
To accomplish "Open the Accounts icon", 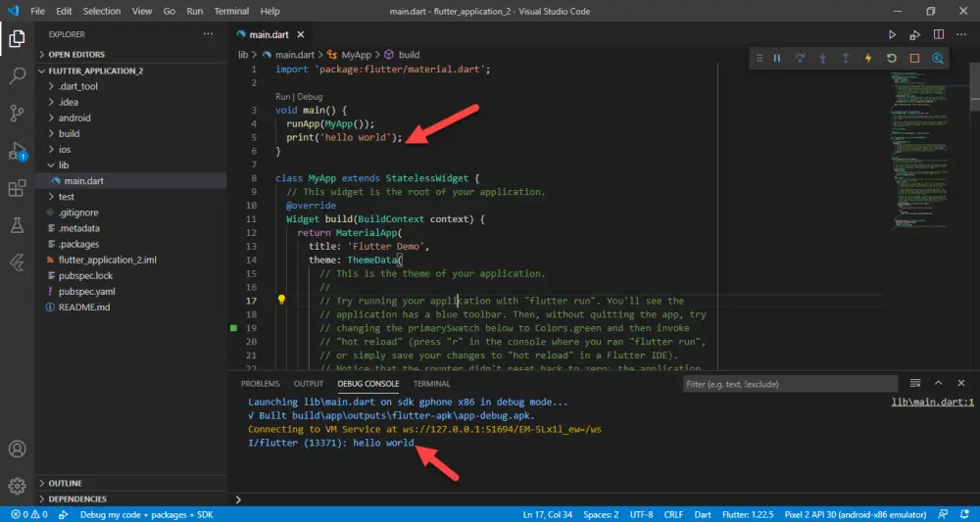I will 17,449.
